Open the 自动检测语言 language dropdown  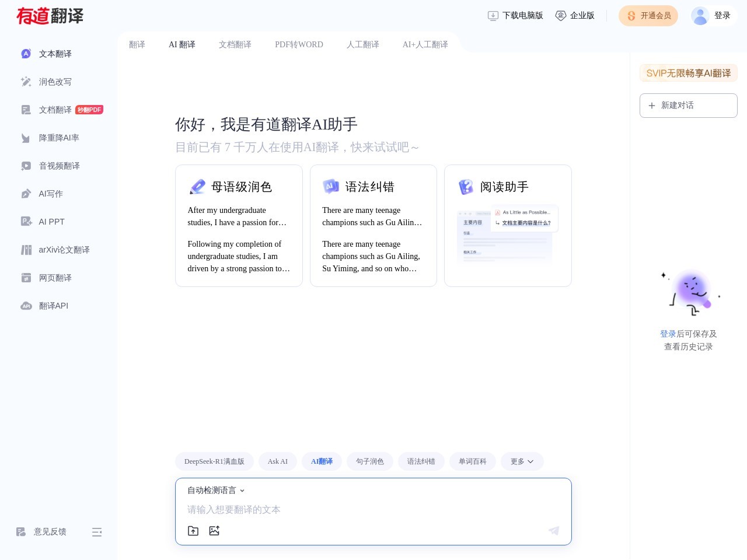(216, 491)
